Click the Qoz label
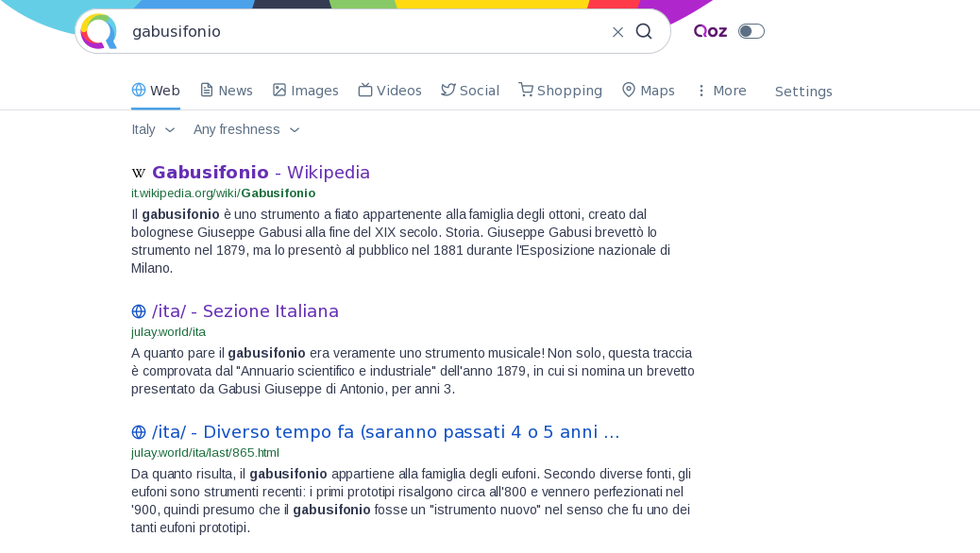This screenshot has height=553, width=980. click(710, 31)
